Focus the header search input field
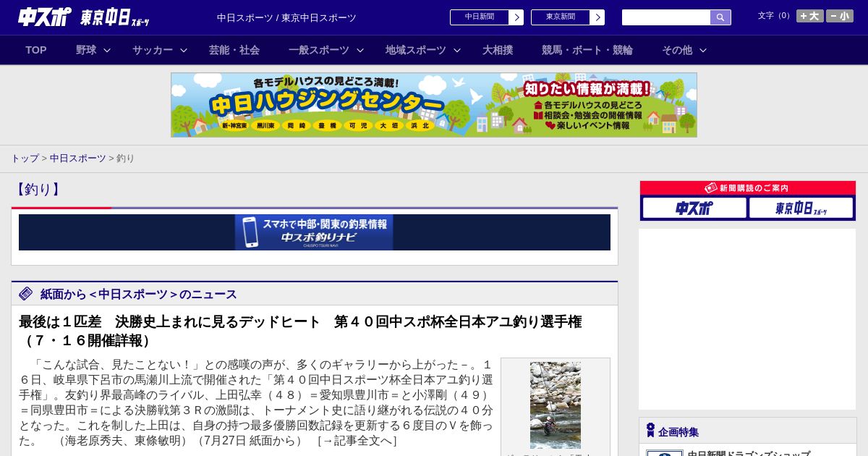Image resolution: width=868 pixels, height=456 pixels. 666,17
